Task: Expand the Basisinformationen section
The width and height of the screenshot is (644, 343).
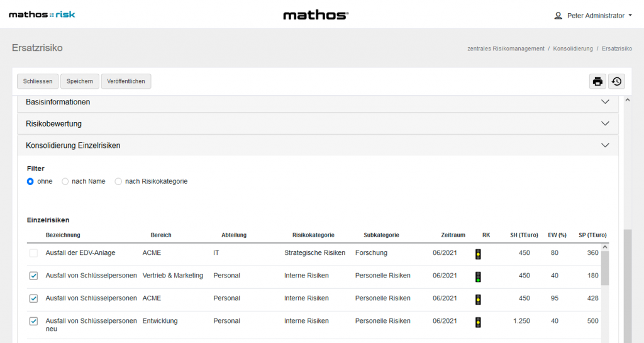Action: tap(605, 102)
